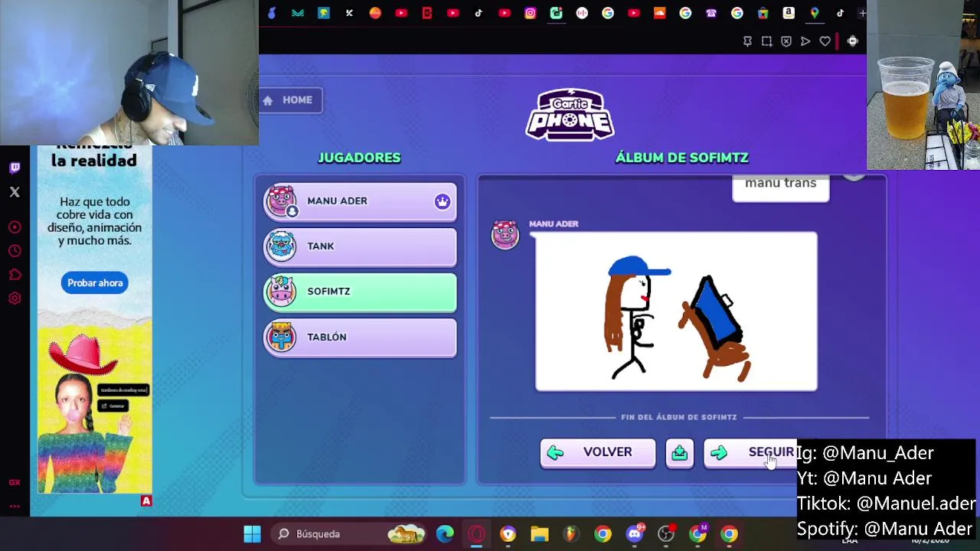Select player TABLÓN in the list
Viewport: 980px width, 551px height.
[361, 337]
